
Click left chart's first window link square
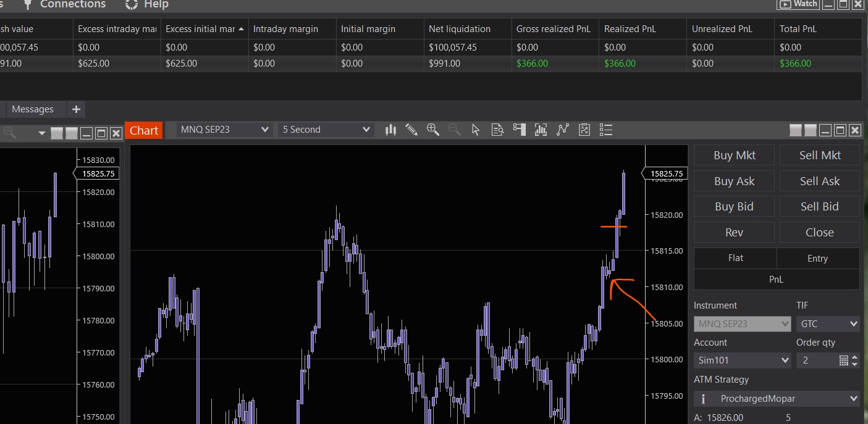click(x=57, y=133)
